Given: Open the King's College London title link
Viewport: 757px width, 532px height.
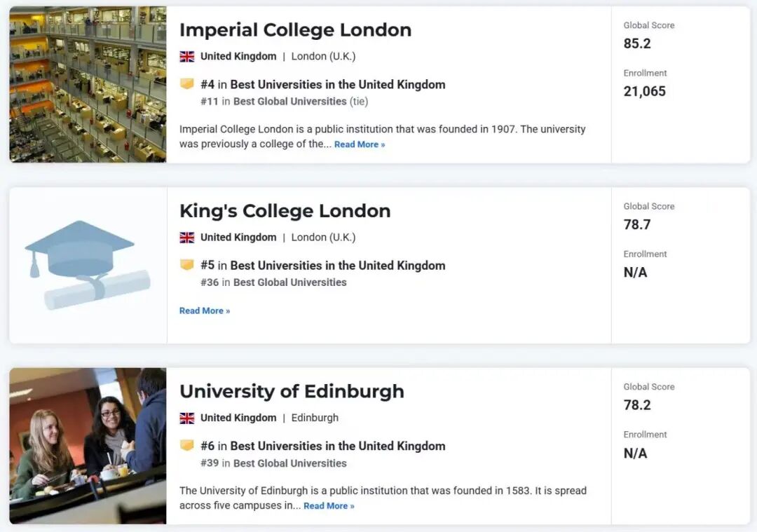Looking at the screenshot, I should point(285,211).
